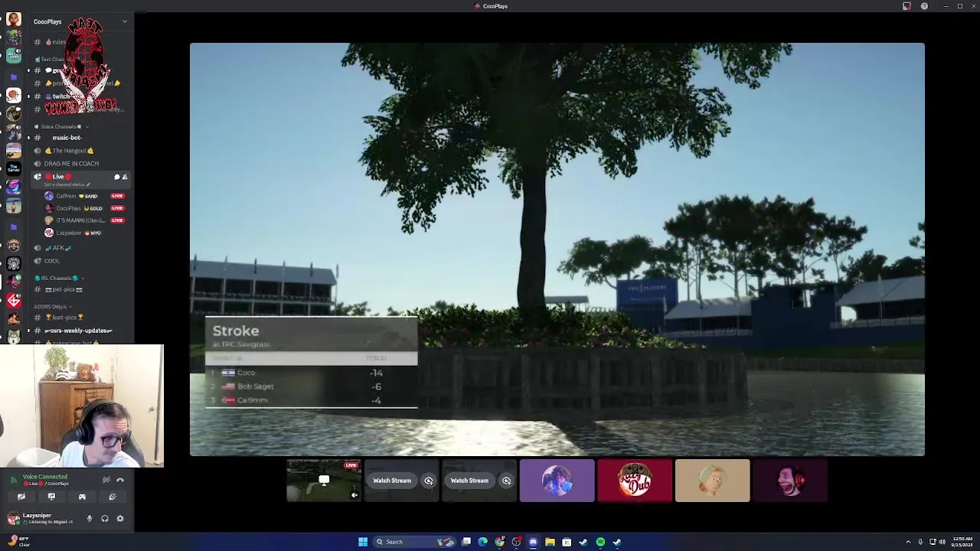Click the LIVE badge beside Cal9mm
This screenshot has width=980, height=551.
click(117, 196)
